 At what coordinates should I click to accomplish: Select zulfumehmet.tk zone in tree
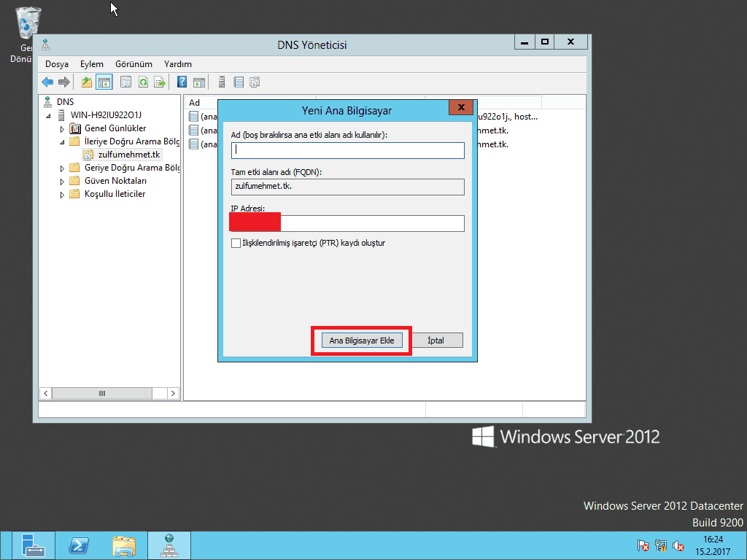(x=128, y=155)
